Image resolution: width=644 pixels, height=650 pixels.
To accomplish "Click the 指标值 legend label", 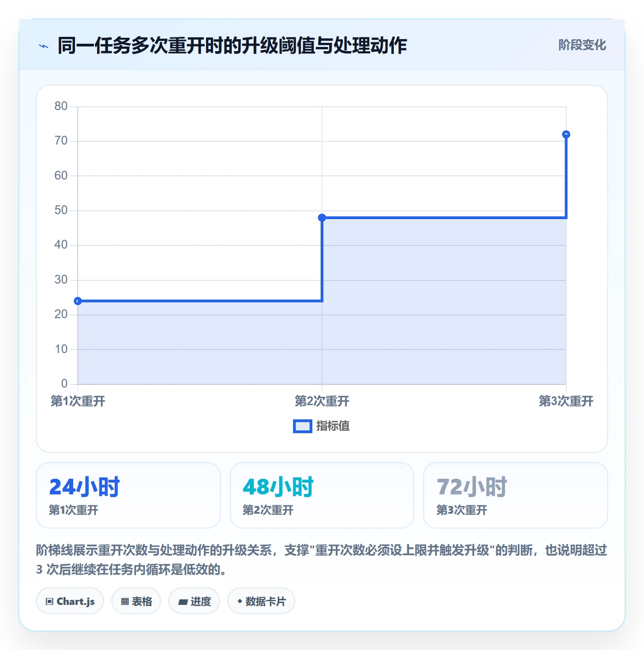I will point(333,426).
